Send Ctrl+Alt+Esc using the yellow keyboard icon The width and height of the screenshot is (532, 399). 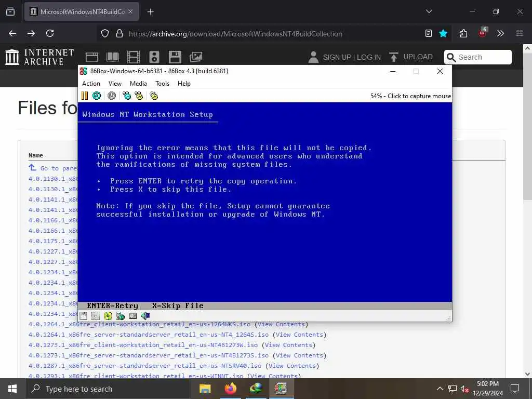[x=139, y=96]
